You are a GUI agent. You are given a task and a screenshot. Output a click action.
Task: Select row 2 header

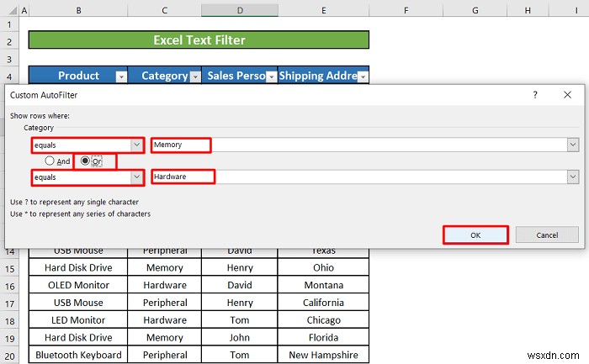(9, 42)
